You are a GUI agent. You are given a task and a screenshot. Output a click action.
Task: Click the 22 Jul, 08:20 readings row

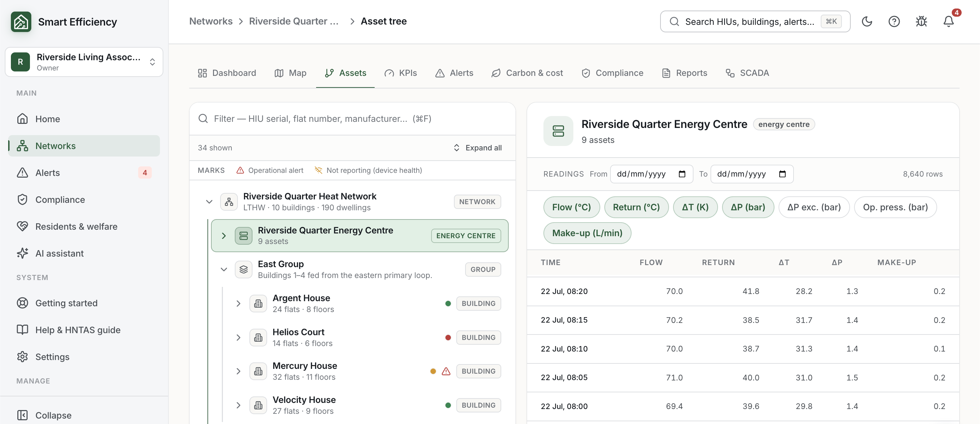(x=742, y=291)
